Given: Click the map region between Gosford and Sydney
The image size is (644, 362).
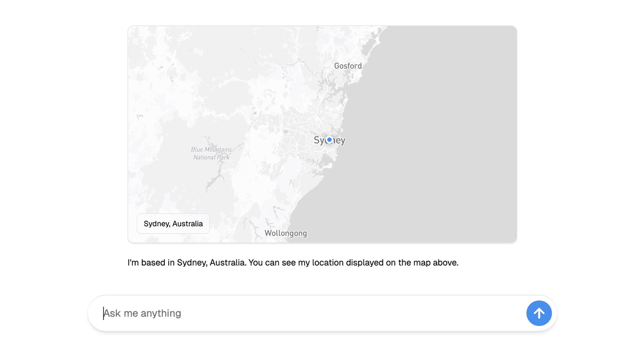Looking at the screenshot, I should (335, 101).
